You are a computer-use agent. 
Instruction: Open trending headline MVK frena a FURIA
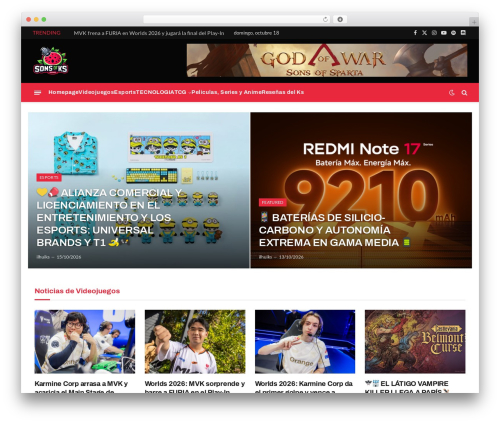click(149, 33)
